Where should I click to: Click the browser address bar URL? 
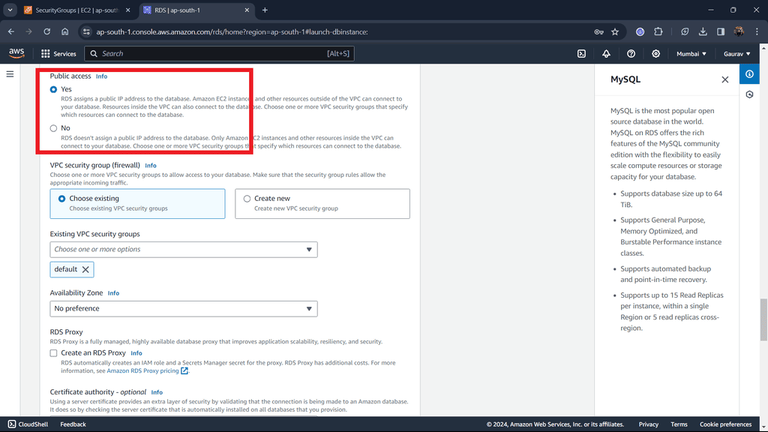coord(232,32)
